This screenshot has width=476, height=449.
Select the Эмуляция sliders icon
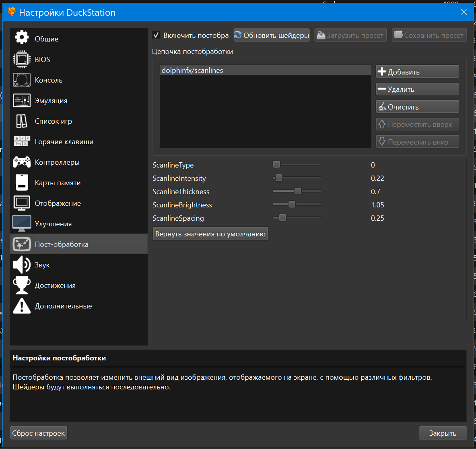(x=22, y=100)
